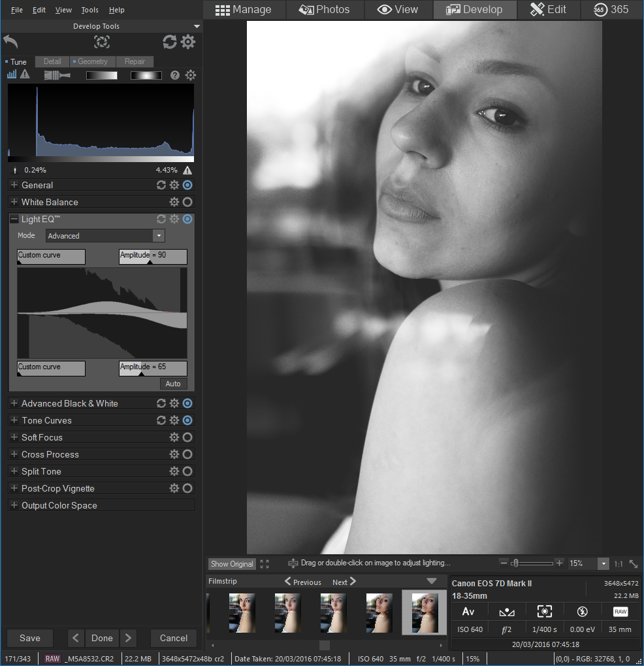Image resolution: width=644 pixels, height=666 pixels.
Task: Open the Tools menu
Action: pyautogui.click(x=89, y=10)
